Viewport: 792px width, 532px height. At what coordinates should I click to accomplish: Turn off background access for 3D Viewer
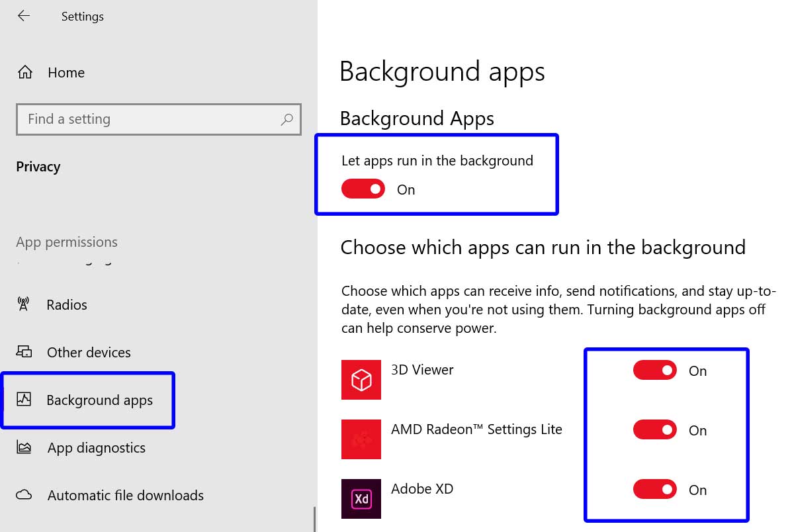point(654,370)
